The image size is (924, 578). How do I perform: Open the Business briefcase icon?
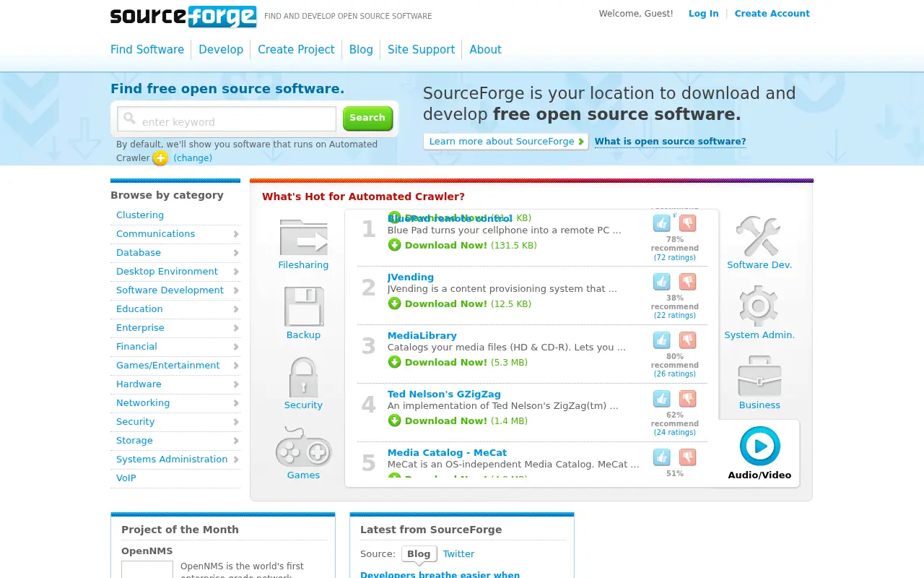coord(759,376)
